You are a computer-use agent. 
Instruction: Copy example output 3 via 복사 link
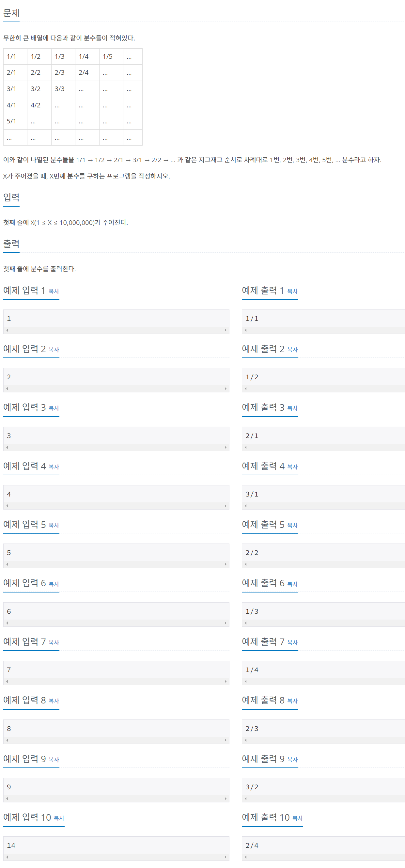click(292, 408)
